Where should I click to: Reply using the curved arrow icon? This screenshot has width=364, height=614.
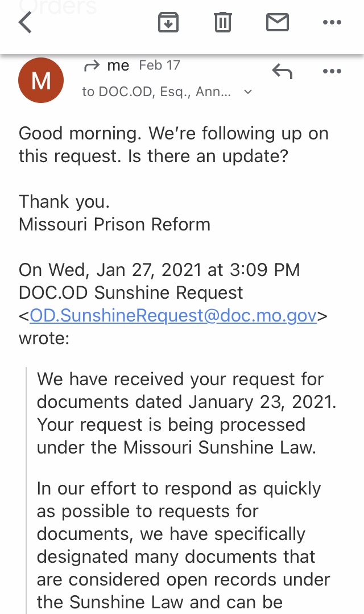pos(282,71)
